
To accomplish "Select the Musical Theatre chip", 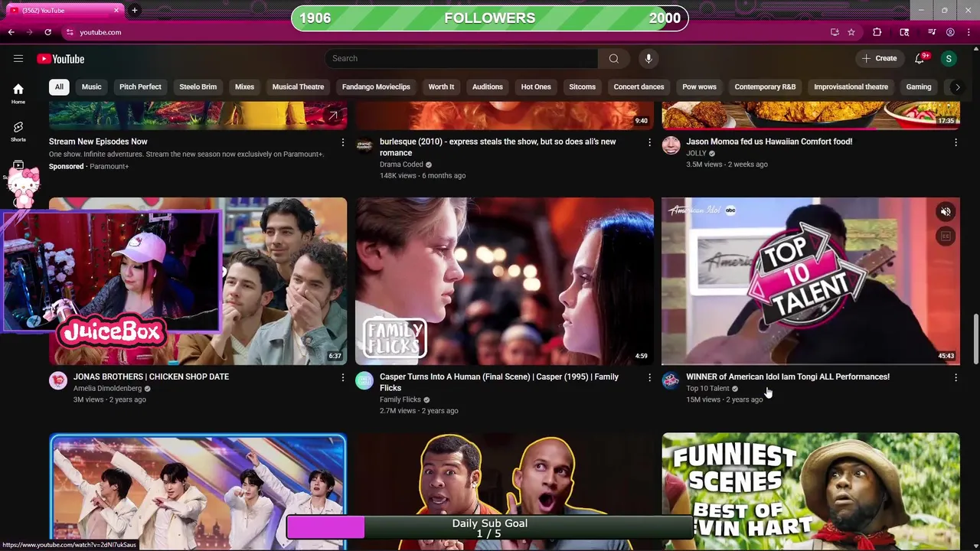I will [x=298, y=86].
